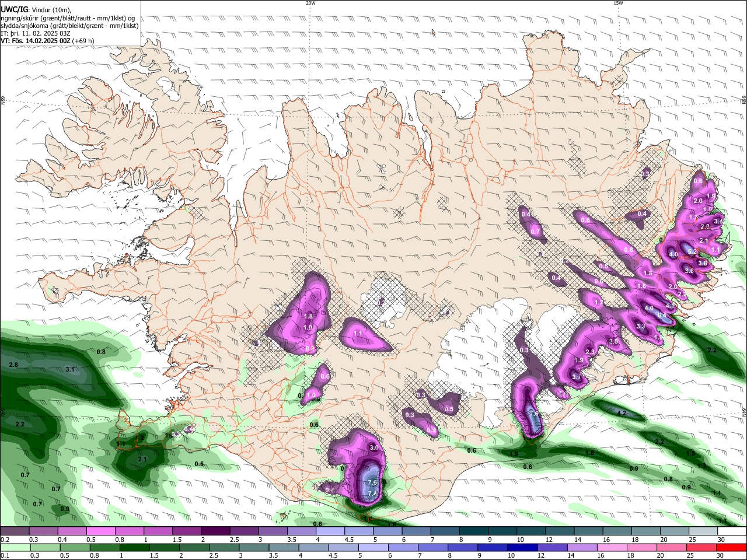Click the "4.5" label on the purple snow legend

pyautogui.click(x=349, y=540)
